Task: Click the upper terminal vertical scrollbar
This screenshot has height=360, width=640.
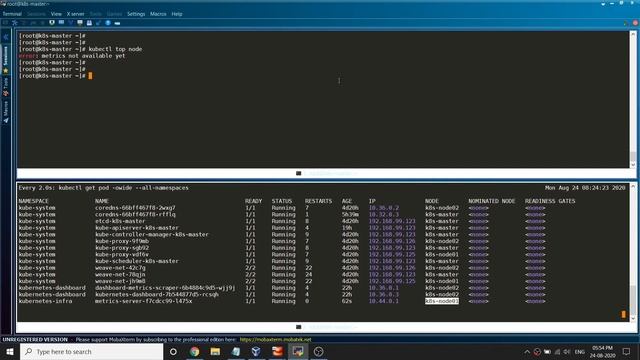Action: coord(633,99)
